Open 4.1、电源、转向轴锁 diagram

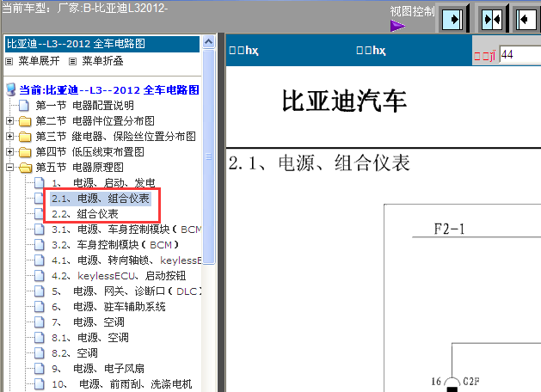(126, 260)
